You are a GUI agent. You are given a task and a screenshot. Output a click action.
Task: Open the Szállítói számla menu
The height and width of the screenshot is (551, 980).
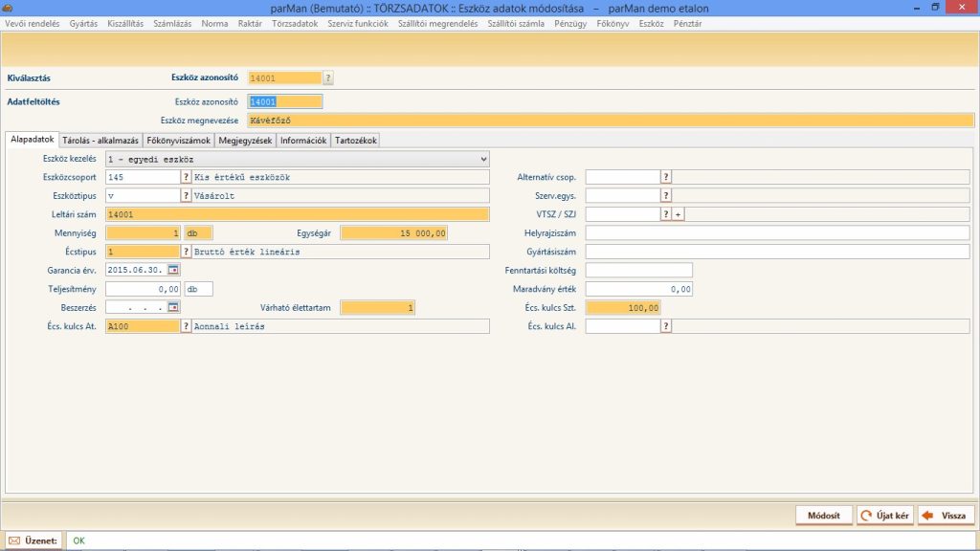coord(516,24)
